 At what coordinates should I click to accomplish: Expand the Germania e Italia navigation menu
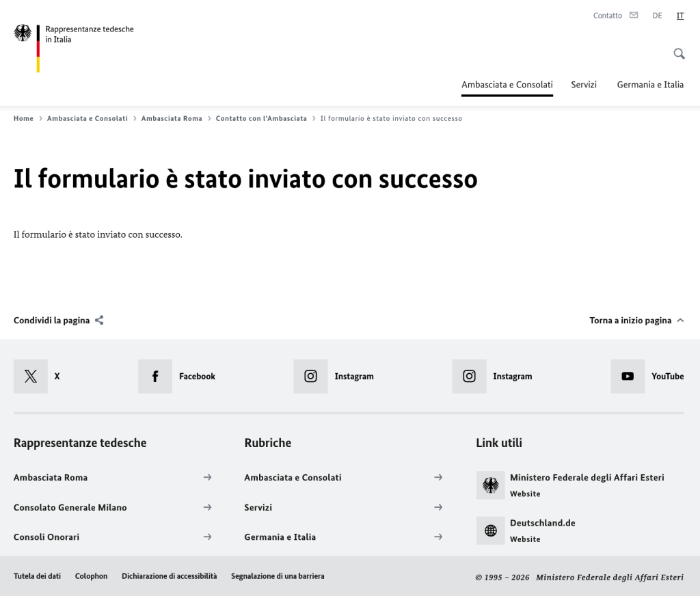point(650,85)
